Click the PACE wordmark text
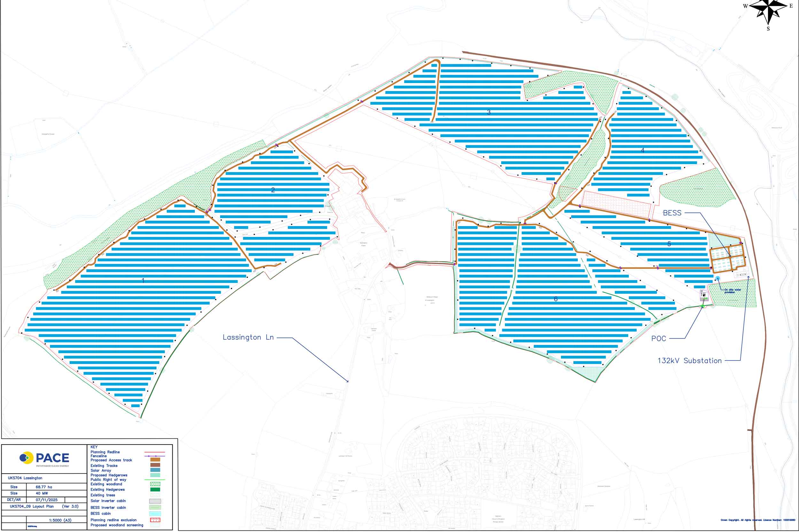The height and width of the screenshot is (532, 799). [53, 458]
